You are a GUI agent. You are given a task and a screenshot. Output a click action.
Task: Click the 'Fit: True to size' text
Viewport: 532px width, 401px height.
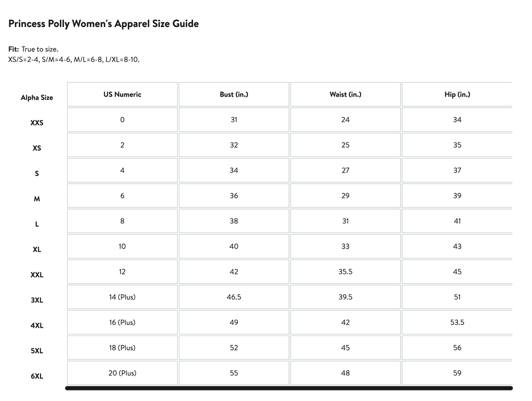[33, 49]
